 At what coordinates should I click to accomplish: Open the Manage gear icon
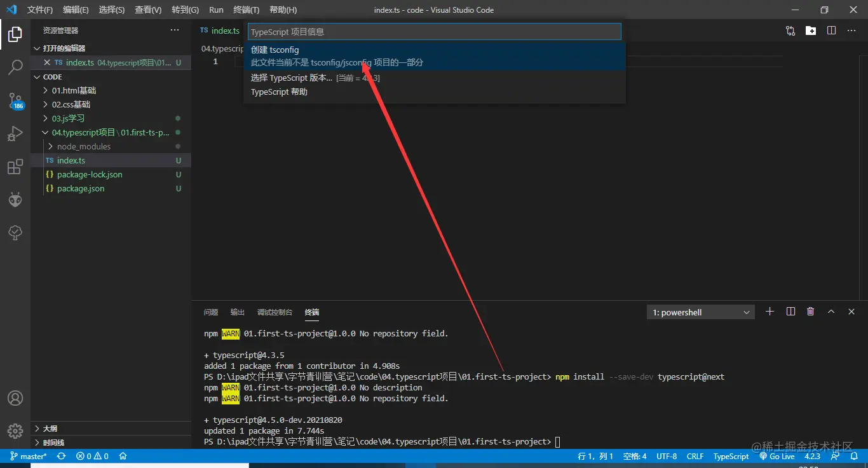point(15,430)
